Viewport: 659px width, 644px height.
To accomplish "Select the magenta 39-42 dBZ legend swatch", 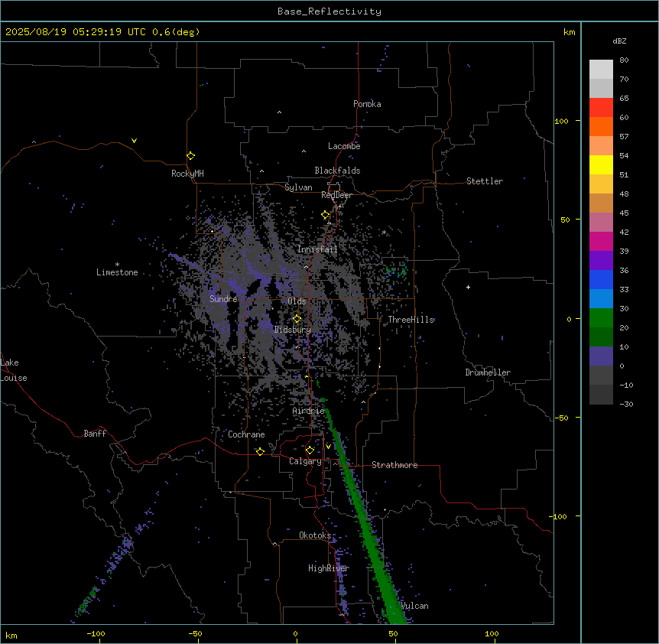I will (x=601, y=241).
